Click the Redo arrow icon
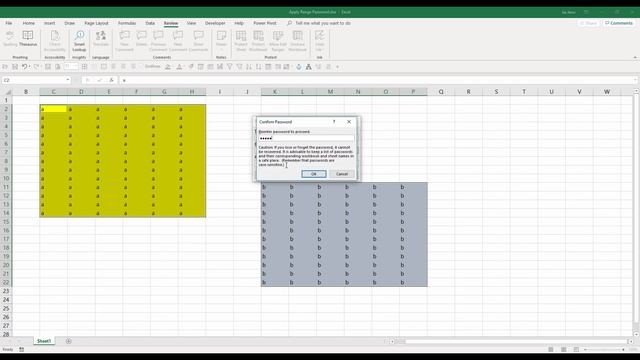The height and width of the screenshot is (360, 640). pos(36,67)
